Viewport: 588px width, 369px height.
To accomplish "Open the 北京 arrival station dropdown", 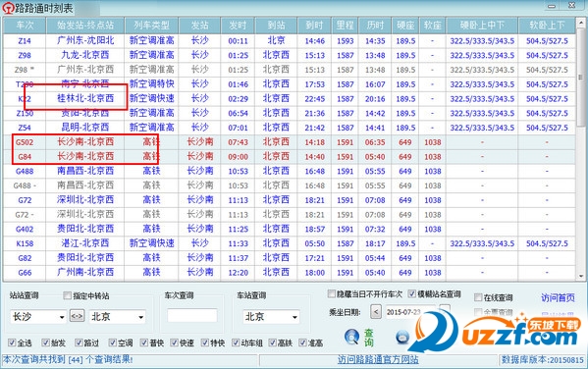I will (140, 317).
